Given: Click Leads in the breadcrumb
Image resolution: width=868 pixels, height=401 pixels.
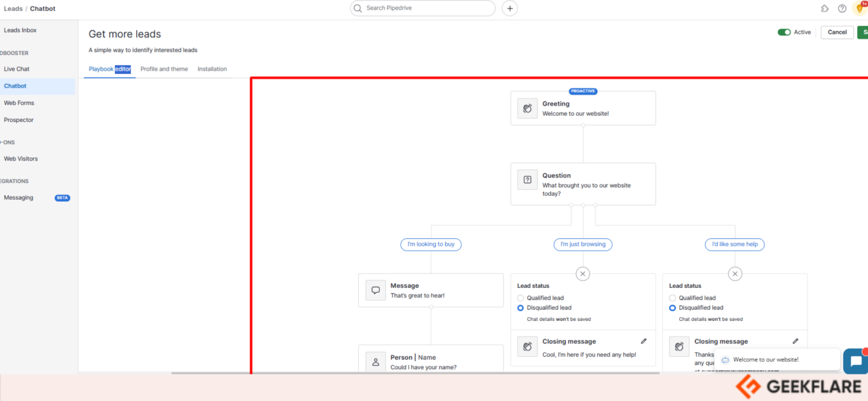Looking at the screenshot, I should click(x=13, y=8).
